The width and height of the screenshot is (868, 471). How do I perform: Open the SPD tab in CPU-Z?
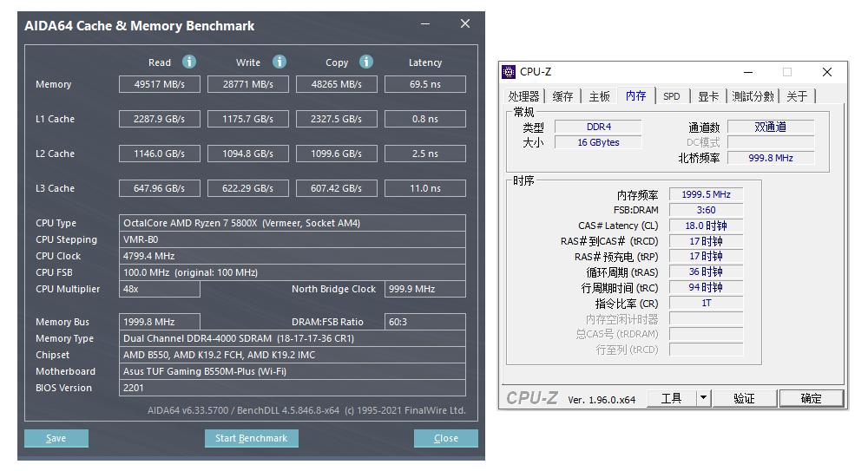(x=672, y=96)
